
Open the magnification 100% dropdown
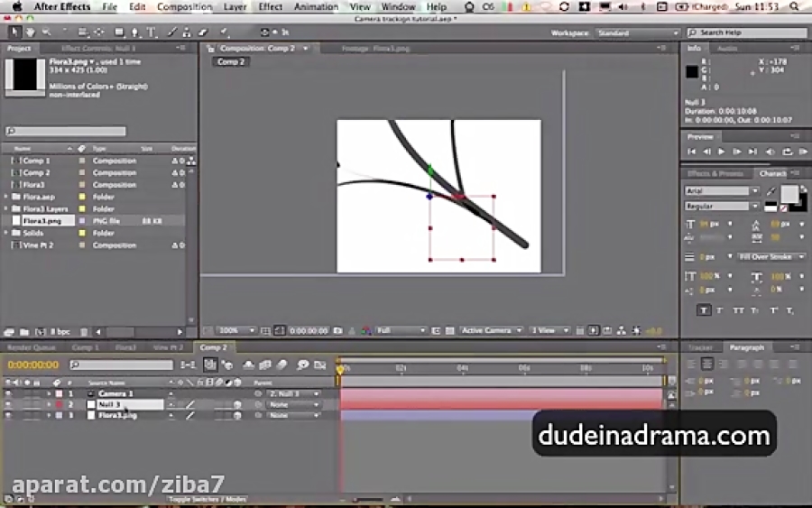236,330
